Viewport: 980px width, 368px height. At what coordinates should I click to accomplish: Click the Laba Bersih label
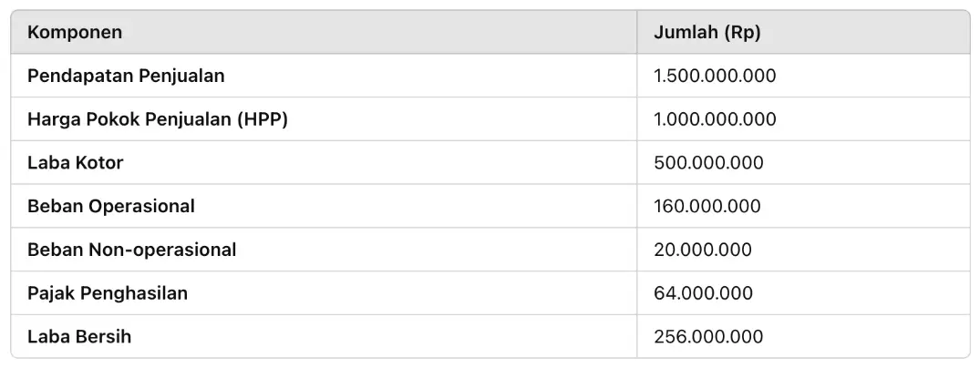click(79, 337)
